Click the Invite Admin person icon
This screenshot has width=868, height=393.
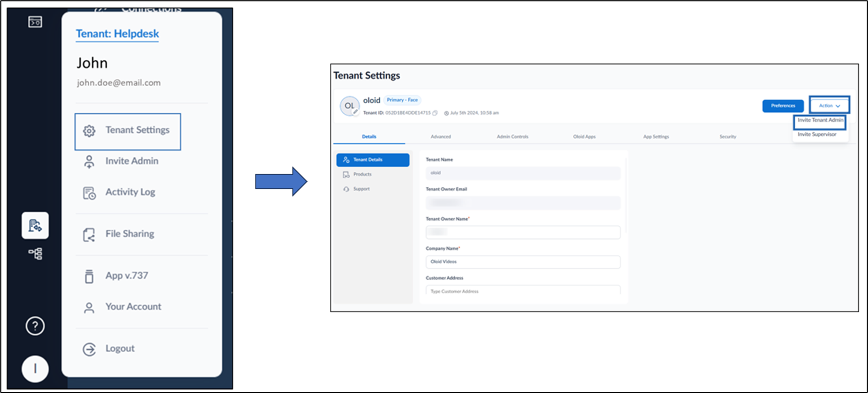tap(89, 162)
